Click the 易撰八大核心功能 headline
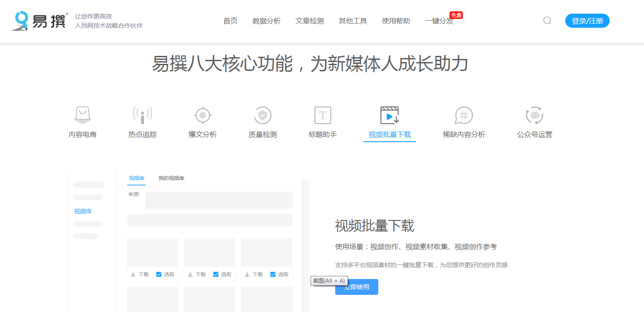The width and height of the screenshot is (644, 312). 310,64
